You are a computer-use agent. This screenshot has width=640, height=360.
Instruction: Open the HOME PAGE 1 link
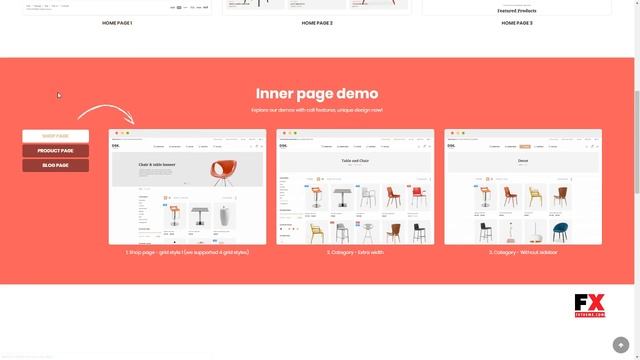coord(117,23)
